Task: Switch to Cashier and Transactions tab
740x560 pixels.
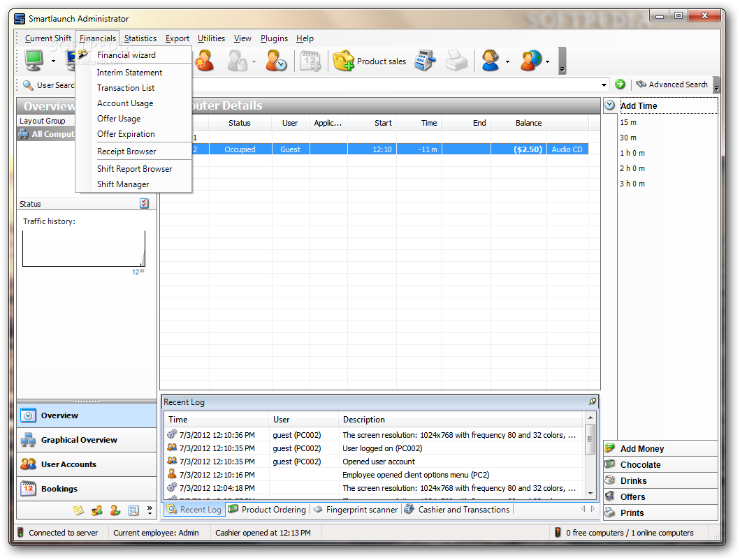Action: point(457,510)
